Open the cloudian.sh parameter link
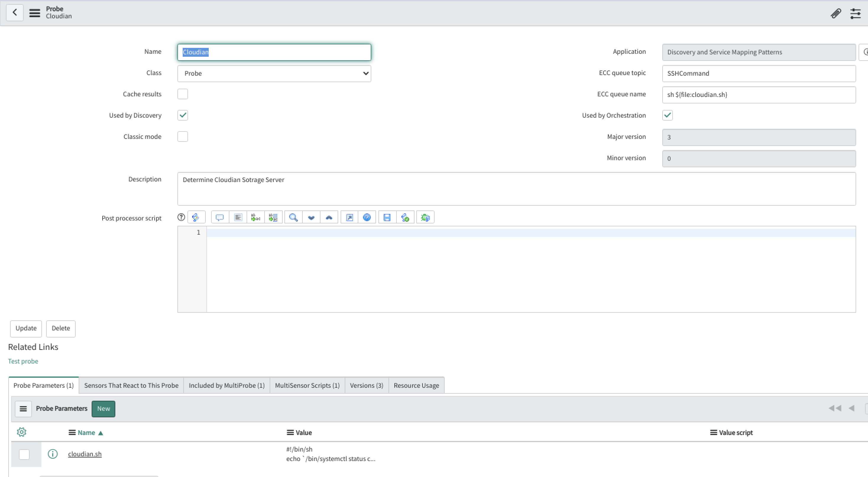This screenshot has width=868, height=477. (85, 454)
